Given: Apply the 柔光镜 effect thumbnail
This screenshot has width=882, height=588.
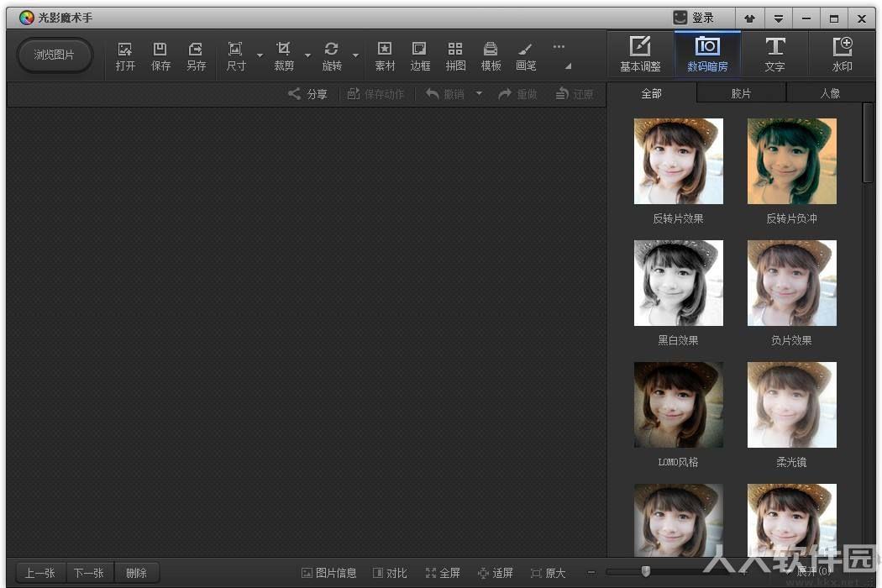Looking at the screenshot, I should point(791,405).
